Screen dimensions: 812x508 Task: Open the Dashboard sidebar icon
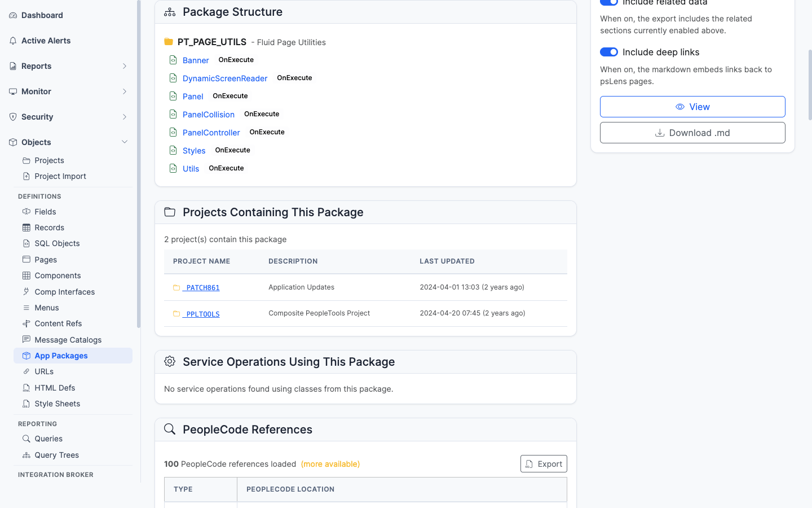[13, 15]
